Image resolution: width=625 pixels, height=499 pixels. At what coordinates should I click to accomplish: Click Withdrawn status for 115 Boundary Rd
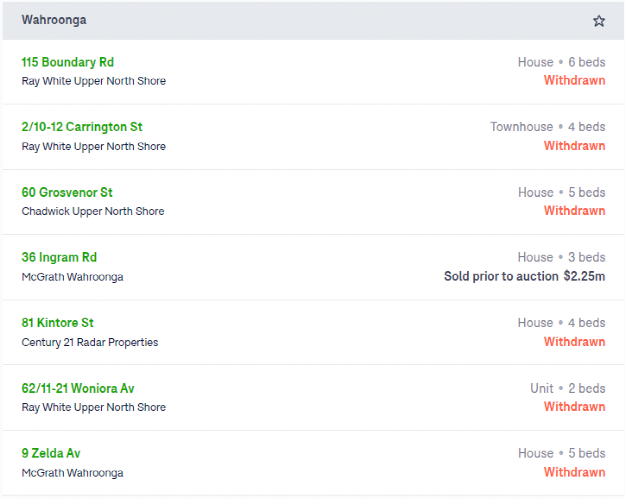[x=574, y=81]
